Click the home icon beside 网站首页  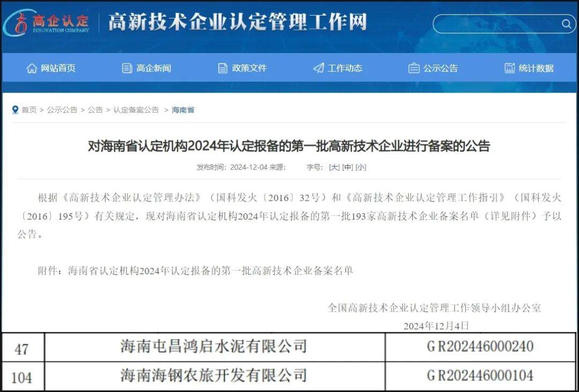32,68
